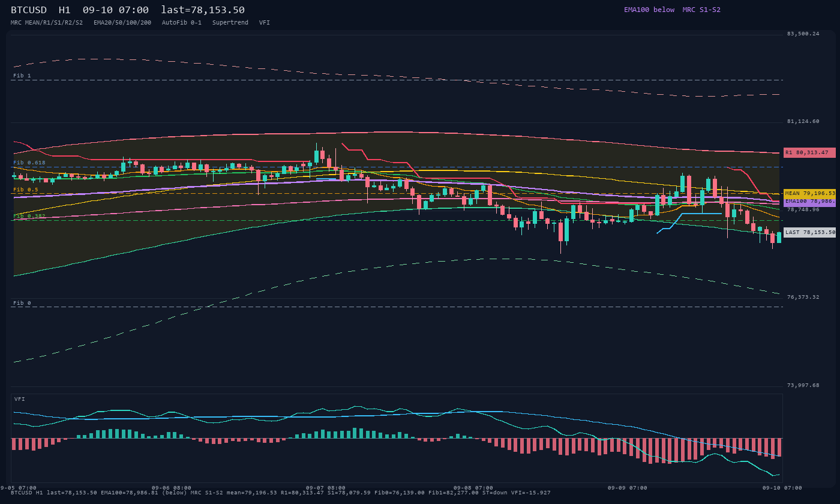Click the VFI entry in the top indicator legend
Screen dimensions: 840x504
coord(265,23)
